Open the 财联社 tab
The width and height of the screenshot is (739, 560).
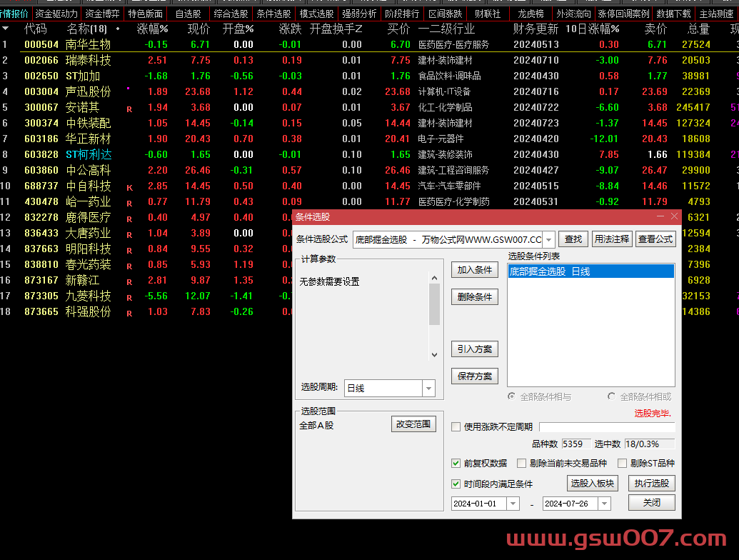(488, 14)
